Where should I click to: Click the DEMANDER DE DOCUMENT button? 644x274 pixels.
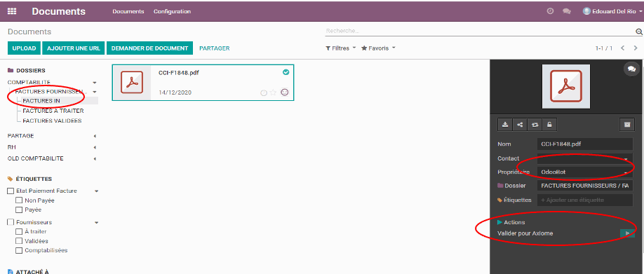149,48
